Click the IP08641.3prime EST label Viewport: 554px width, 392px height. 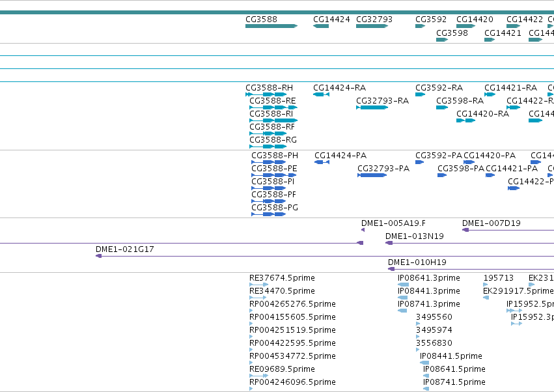tap(429, 278)
